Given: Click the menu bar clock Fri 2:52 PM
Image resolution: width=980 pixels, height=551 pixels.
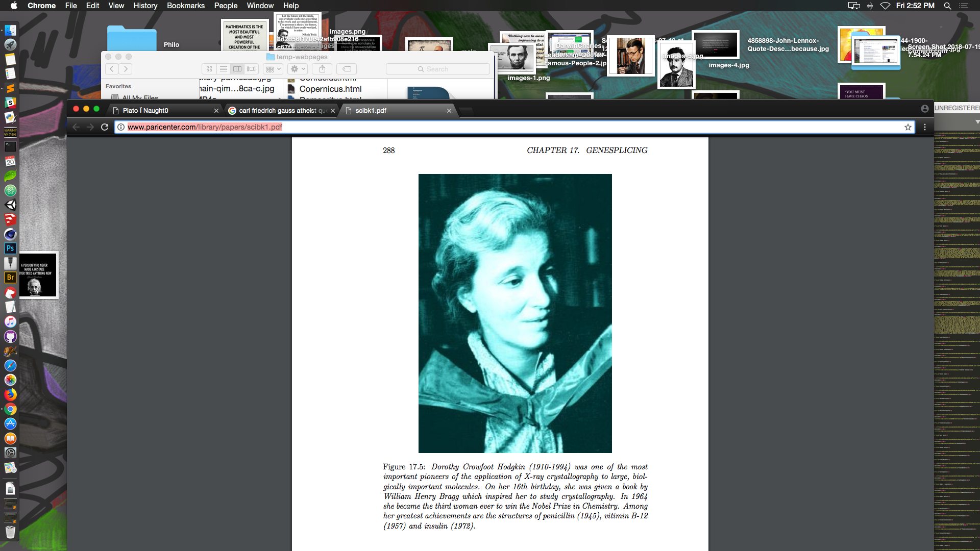Looking at the screenshot, I should 915,6.
